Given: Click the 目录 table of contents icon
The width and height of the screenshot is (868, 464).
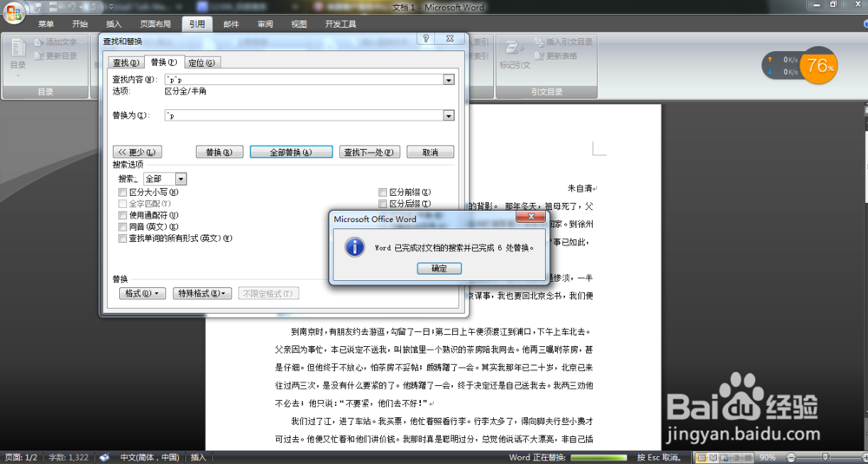Looking at the screenshot, I should point(17,48).
